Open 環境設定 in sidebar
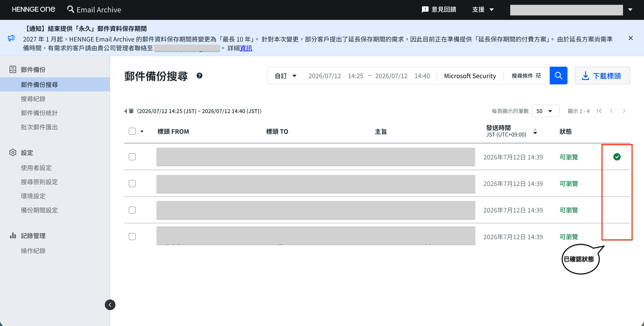Viewport: 644px width, 326px height. pyautogui.click(x=33, y=196)
